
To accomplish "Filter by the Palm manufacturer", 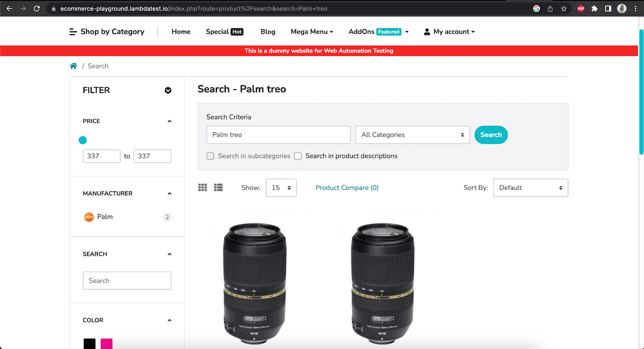I will coord(105,217).
